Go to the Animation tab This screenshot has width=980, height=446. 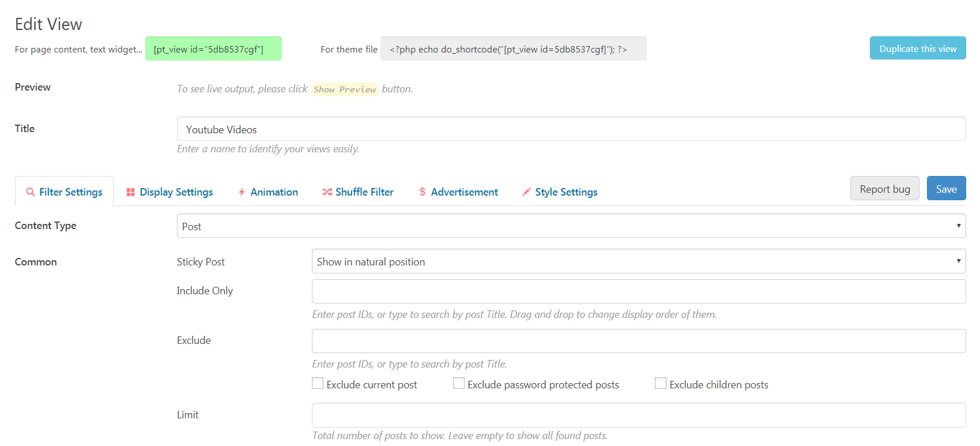click(x=268, y=192)
